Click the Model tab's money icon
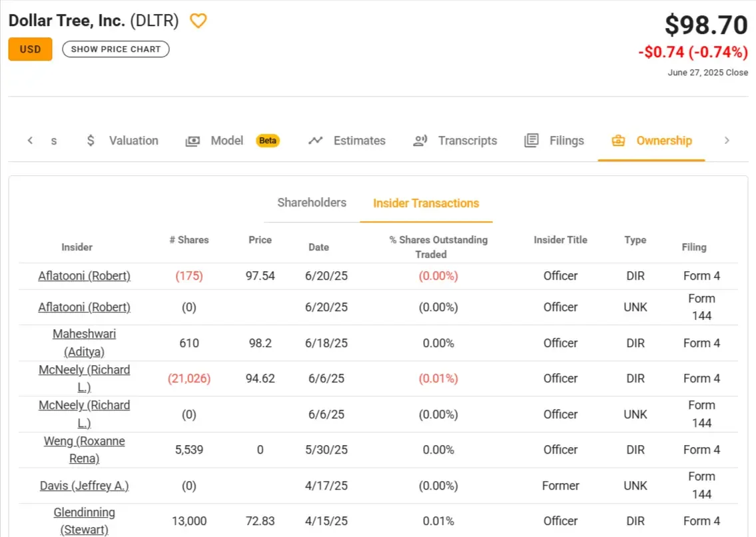756x537 pixels. click(x=192, y=141)
